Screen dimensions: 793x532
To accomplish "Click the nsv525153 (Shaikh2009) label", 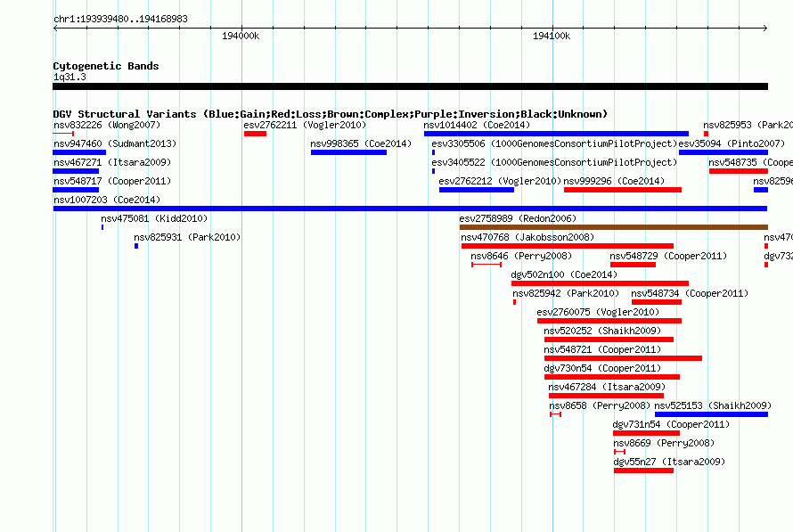I will 713,405.
